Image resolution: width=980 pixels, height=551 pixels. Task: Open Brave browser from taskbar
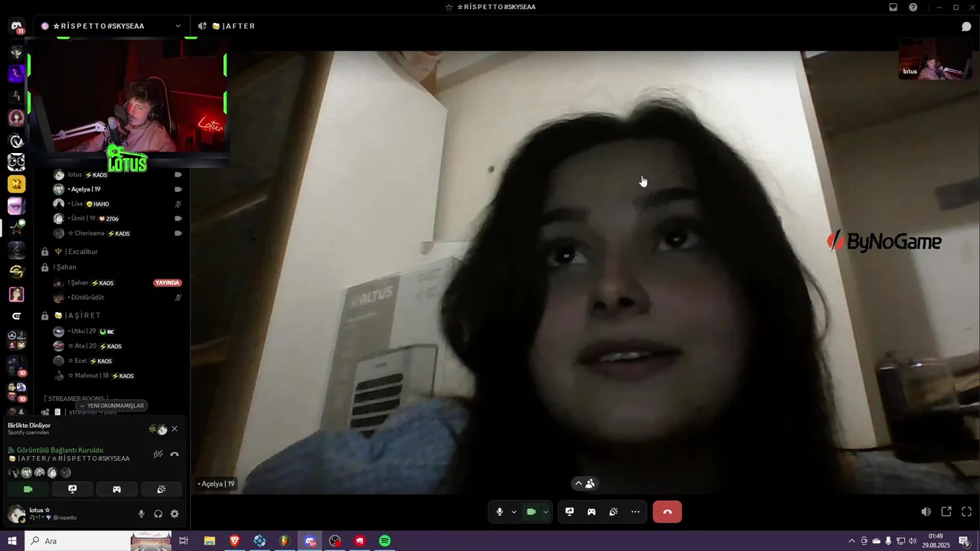coord(234,541)
